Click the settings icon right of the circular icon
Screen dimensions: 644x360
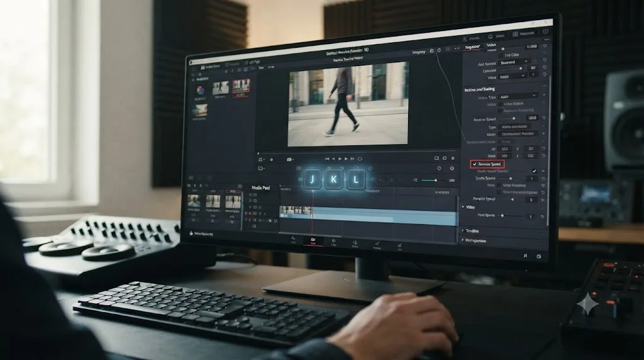click(x=452, y=169)
